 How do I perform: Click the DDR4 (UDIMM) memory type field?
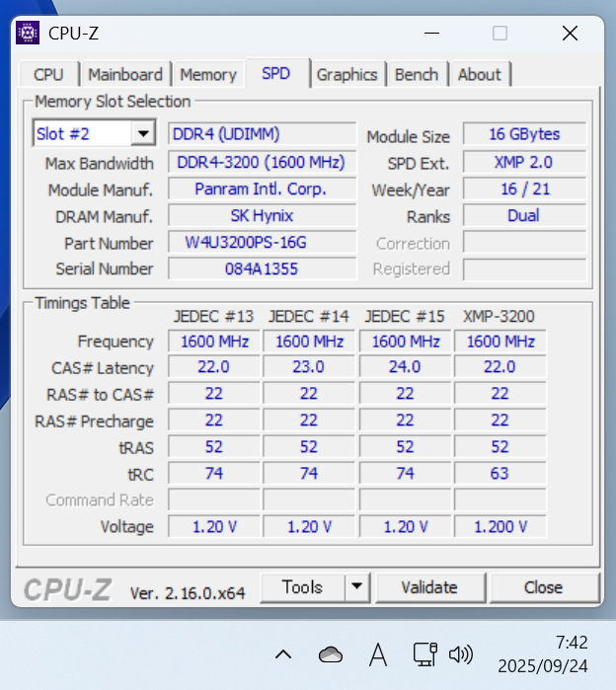coord(262,134)
